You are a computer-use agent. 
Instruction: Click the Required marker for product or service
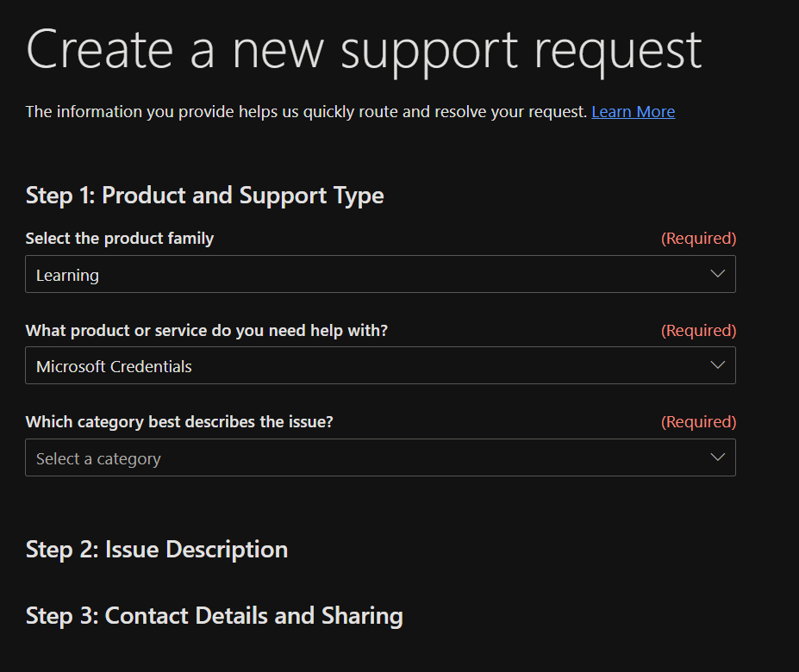pyautogui.click(x=698, y=331)
